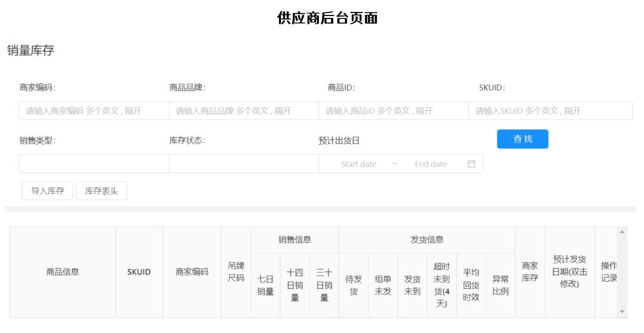Focus the 商家编码 input field
The height and width of the screenshot is (333, 644).
[94, 111]
